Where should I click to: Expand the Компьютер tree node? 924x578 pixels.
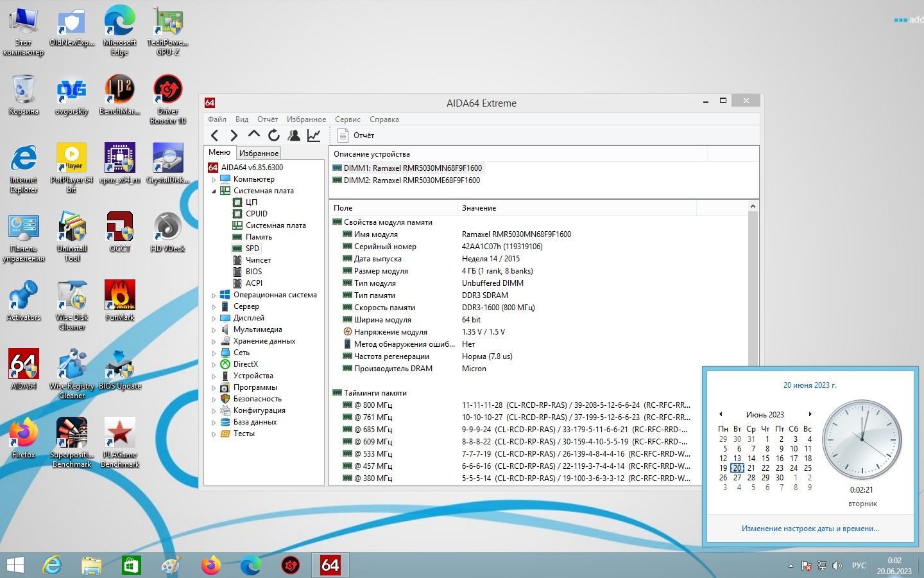pyautogui.click(x=214, y=180)
